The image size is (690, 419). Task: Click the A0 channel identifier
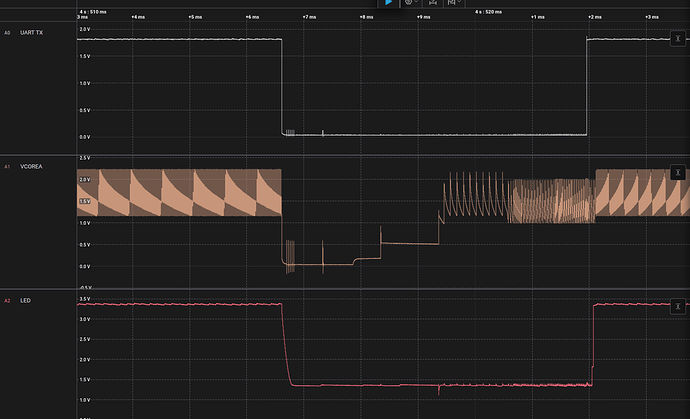7,33
